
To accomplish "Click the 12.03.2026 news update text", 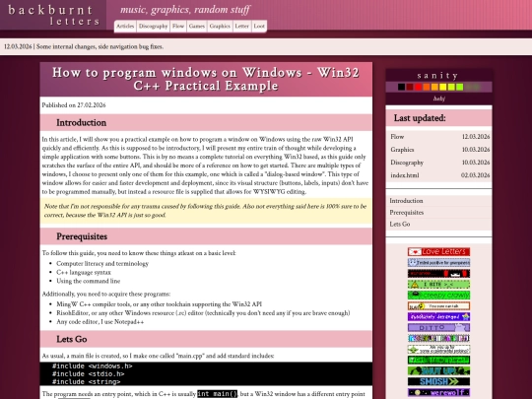I will coord(84,46).
